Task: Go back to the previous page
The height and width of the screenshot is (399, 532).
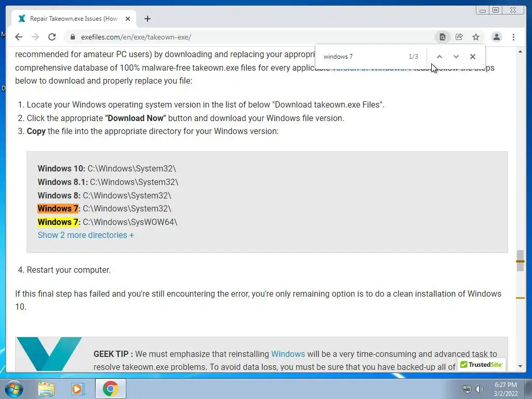Action: click(x=19, y=37)
